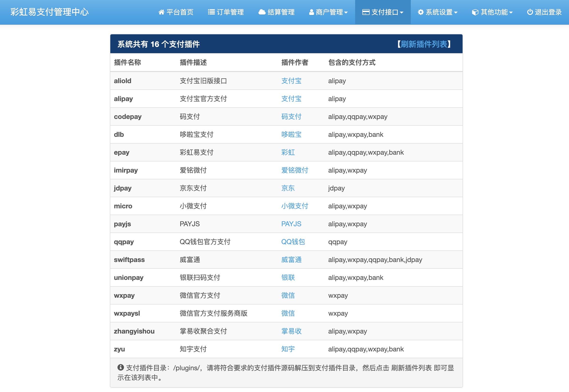Viewport: 569px width, 392px height.
Task: Go to 订单管理 menu item
Action: point(230,12)
